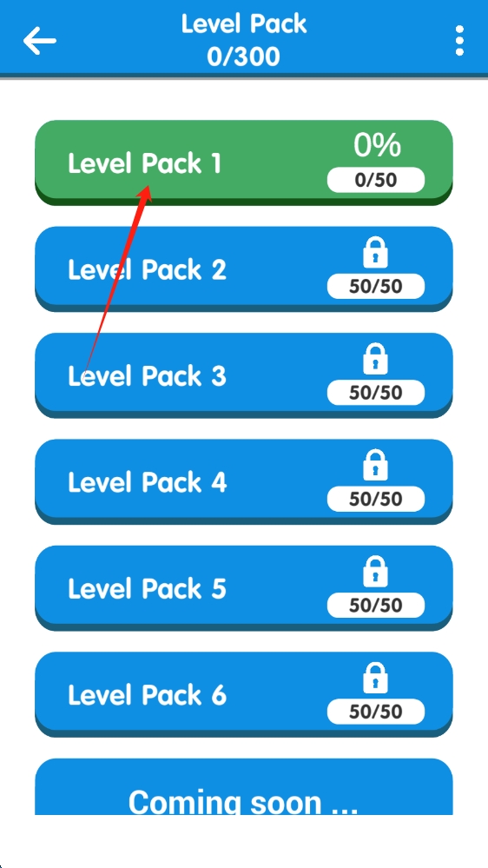The image size is (488, 868).
Task: Click the 0/50 progress badge
Action: (x=376, y=180)
